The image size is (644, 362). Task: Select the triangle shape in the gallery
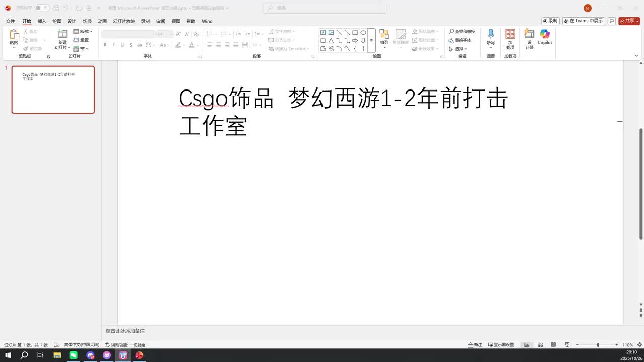point(331,41)
